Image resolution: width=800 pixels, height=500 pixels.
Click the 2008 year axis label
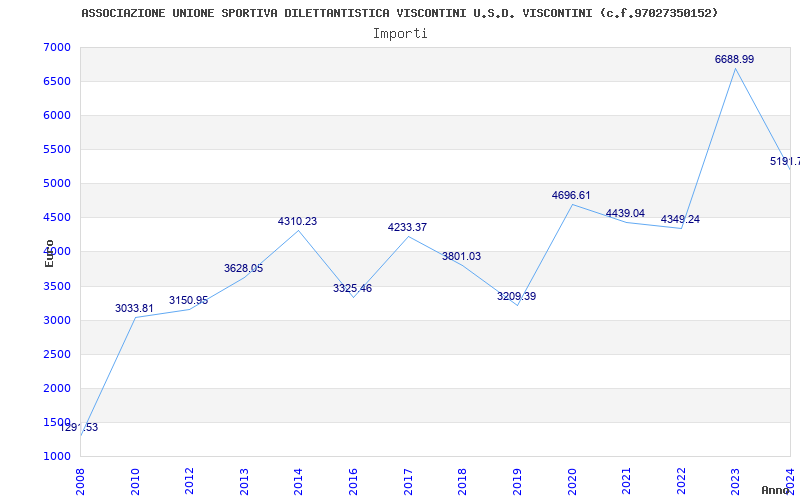[80, 481]
